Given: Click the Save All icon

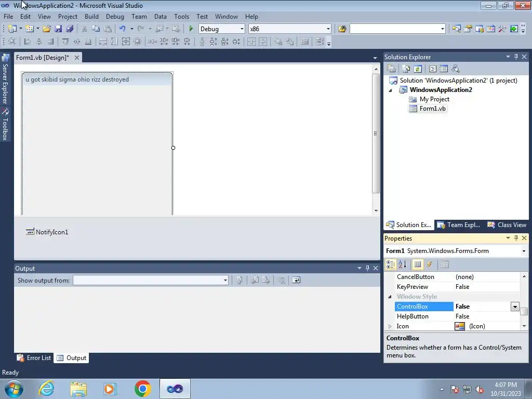Looking at the screenshot, I should (70, 29).
